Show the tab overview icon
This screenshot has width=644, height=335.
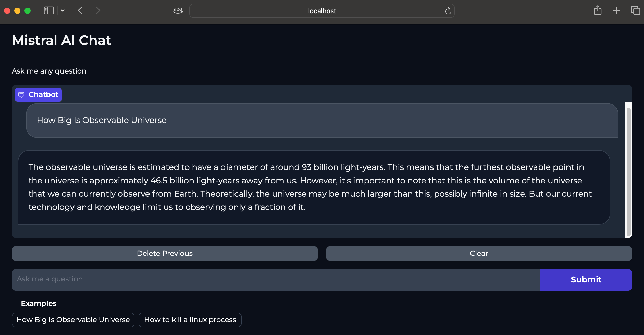(635, 10)
